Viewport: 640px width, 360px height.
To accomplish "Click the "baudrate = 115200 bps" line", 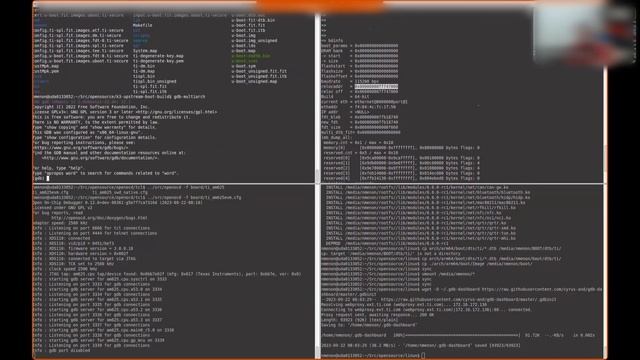I will click(349, 81).
